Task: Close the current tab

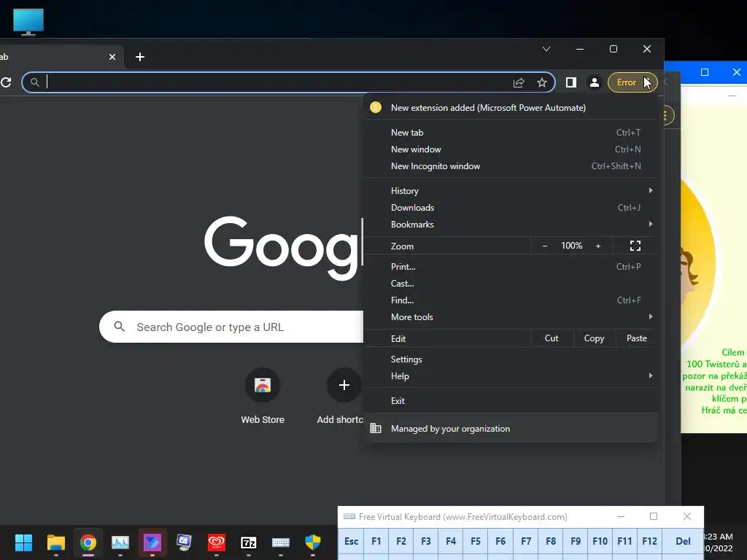Action: click(112, 57)
